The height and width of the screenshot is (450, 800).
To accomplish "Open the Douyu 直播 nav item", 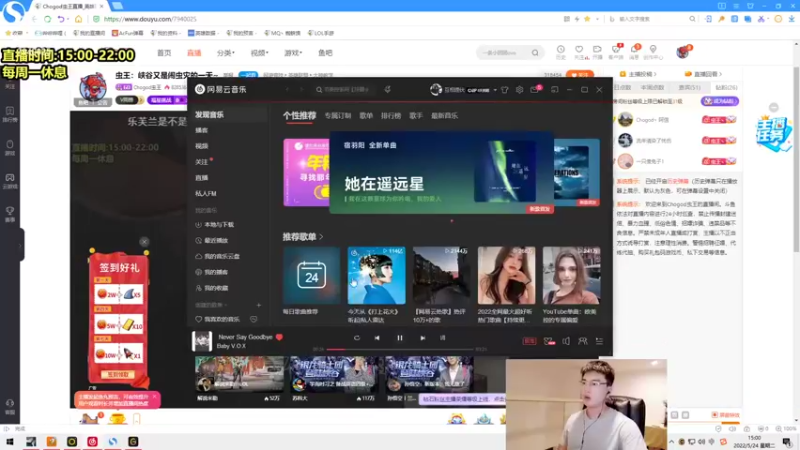I will pyautogui.click(x=194, y=53).
